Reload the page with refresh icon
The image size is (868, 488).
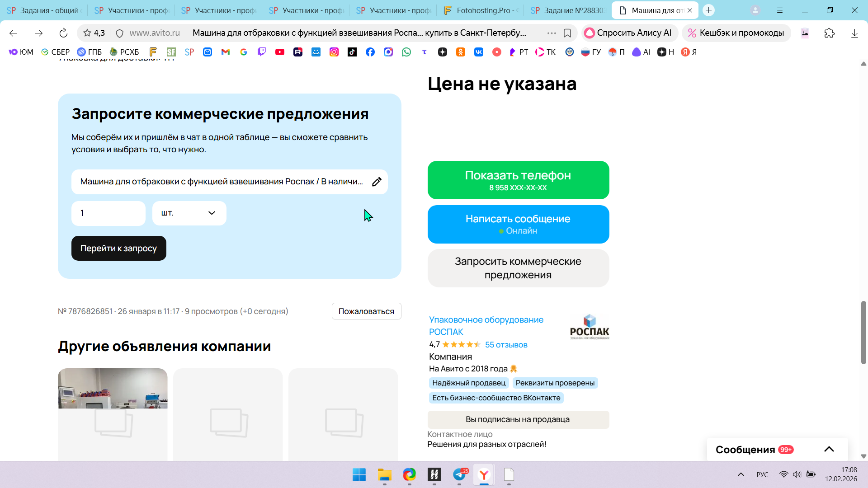(63, 33)
